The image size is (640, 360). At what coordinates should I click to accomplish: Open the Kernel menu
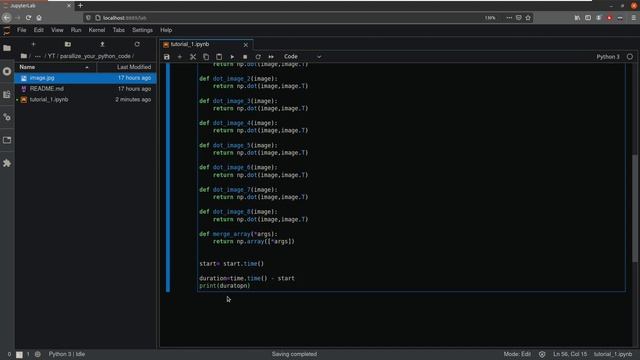(97, 30)
